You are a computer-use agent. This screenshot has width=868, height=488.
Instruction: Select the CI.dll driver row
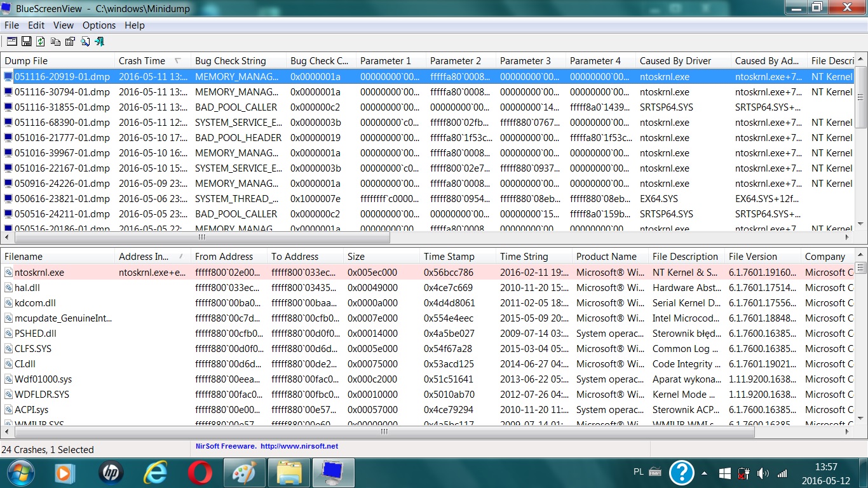pyautogui.click(x=428, y=364)
